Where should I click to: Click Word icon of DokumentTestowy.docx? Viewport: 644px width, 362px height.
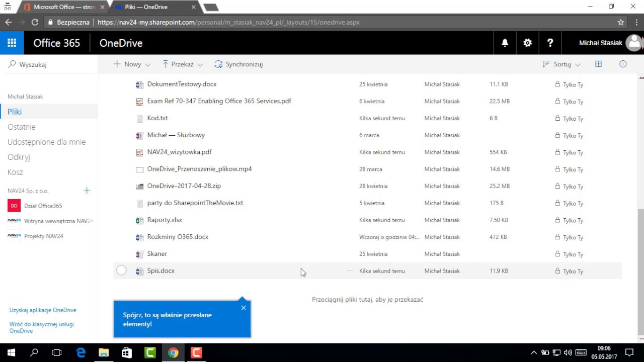pyautogui.click(x=139, y=84)
